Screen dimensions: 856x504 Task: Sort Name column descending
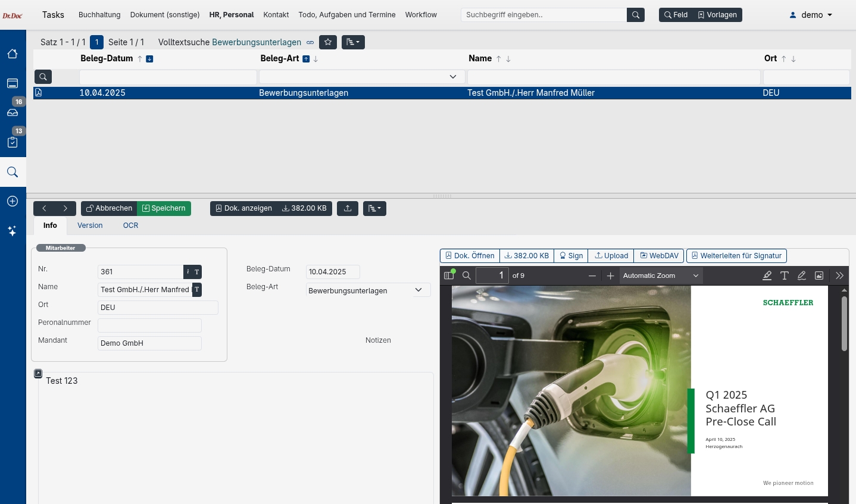pos(508,59)
